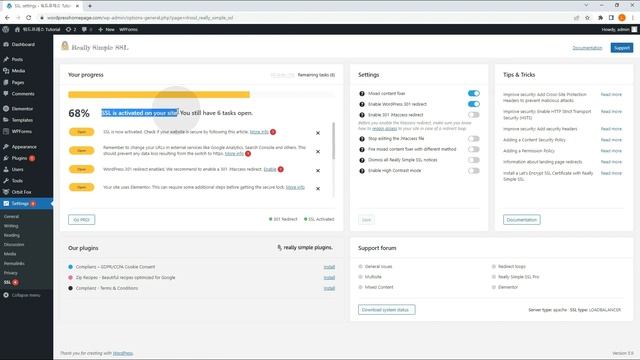The image size is (640, 360).
Task: Enable Dismiss all Really Simple SSL notices
Action: 473,160
